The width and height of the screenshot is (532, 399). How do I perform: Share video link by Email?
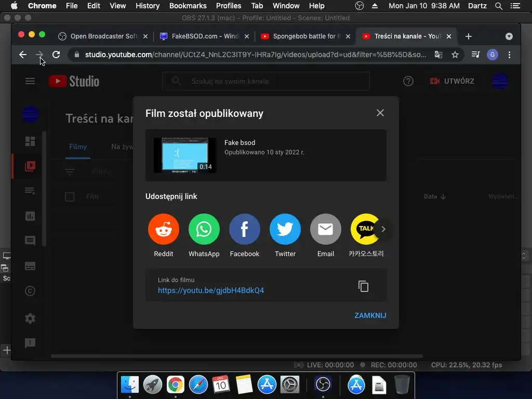coord(326,229)
